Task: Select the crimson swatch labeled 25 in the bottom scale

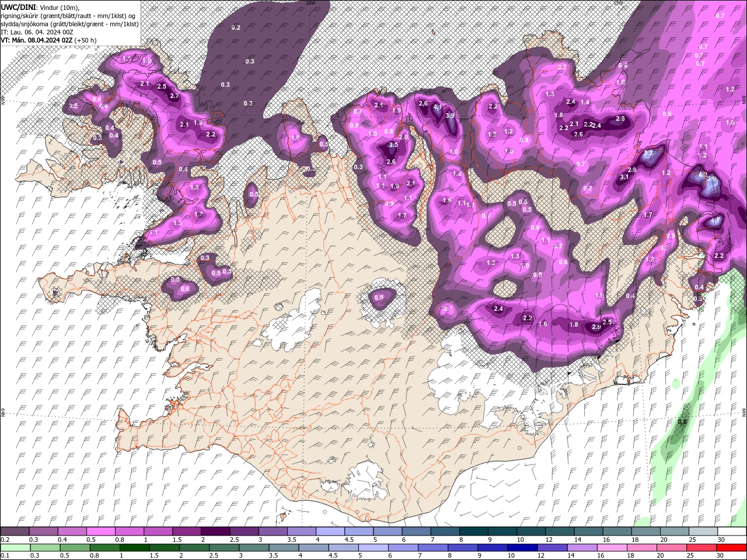Action: 701,548
